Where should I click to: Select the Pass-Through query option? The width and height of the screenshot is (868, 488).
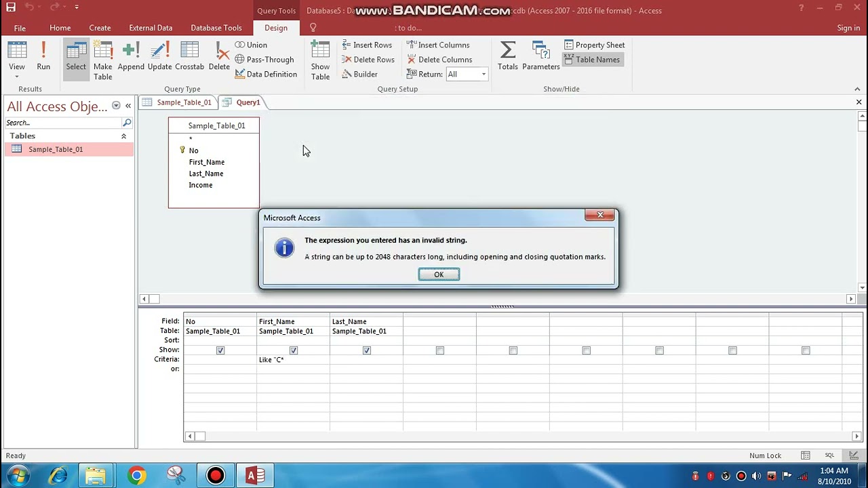(264, 60)
